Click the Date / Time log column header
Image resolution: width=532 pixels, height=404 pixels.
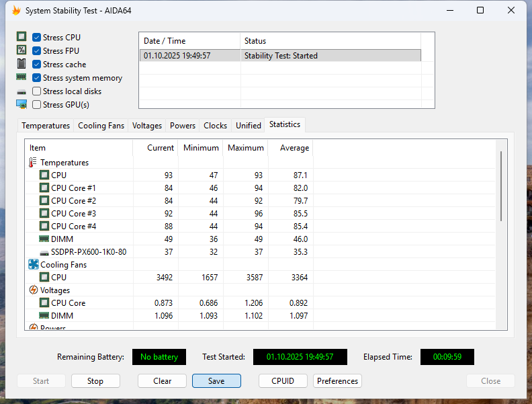pyautogui.click(x=190, y=41)
